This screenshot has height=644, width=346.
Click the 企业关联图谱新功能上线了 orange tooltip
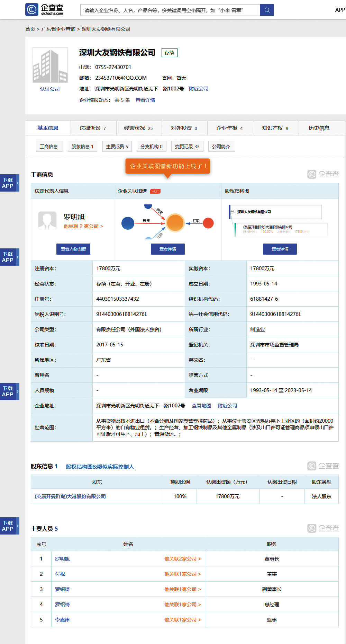(168, 166)
